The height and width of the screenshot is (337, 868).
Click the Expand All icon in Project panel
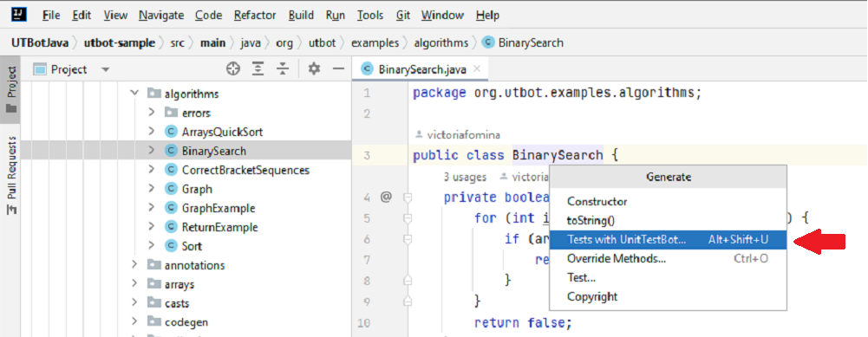tap(258, 69)
